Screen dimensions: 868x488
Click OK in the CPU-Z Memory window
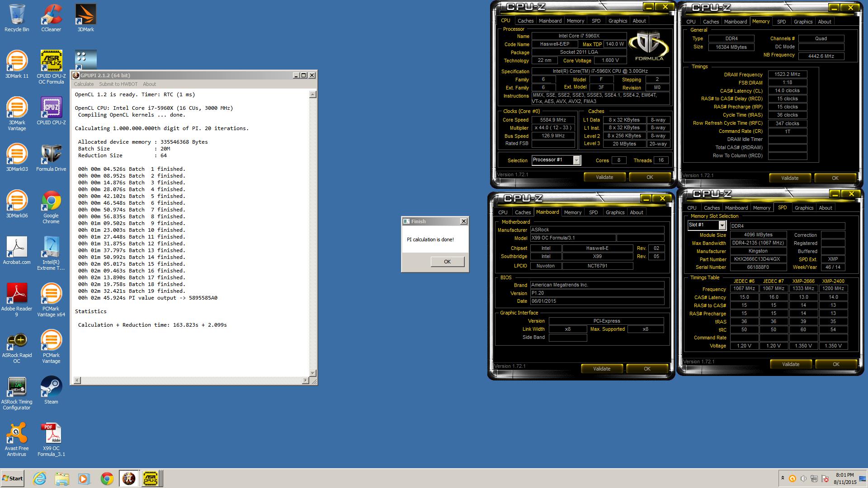[x=835, y=178]
